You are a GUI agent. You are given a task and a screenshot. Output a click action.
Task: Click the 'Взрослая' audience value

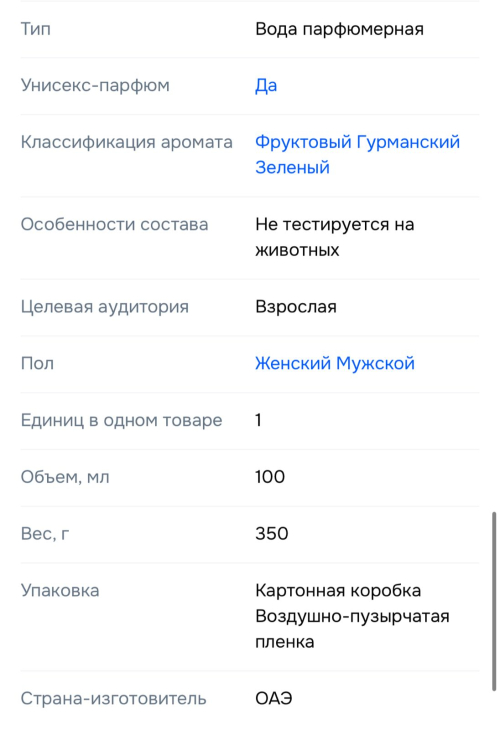pyautogui.click(x=296, y=307)
